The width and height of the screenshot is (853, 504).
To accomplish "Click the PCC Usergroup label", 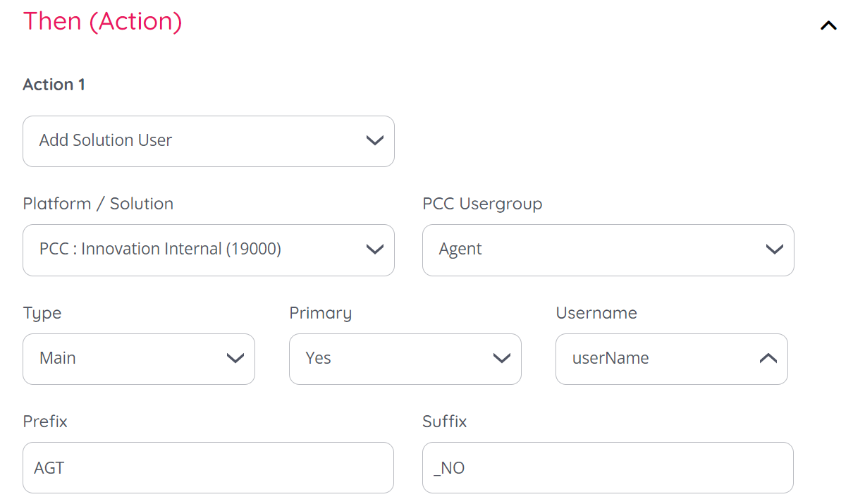I will tap(482, 204).
